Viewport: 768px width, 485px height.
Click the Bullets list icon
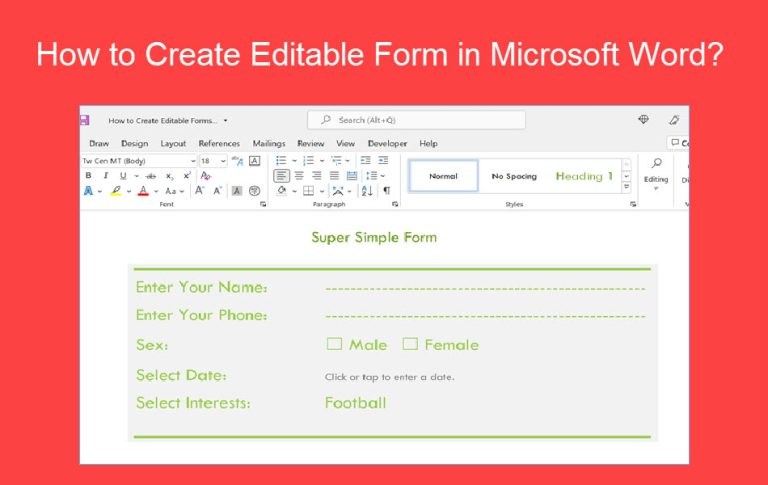click(x=281, y=161)
